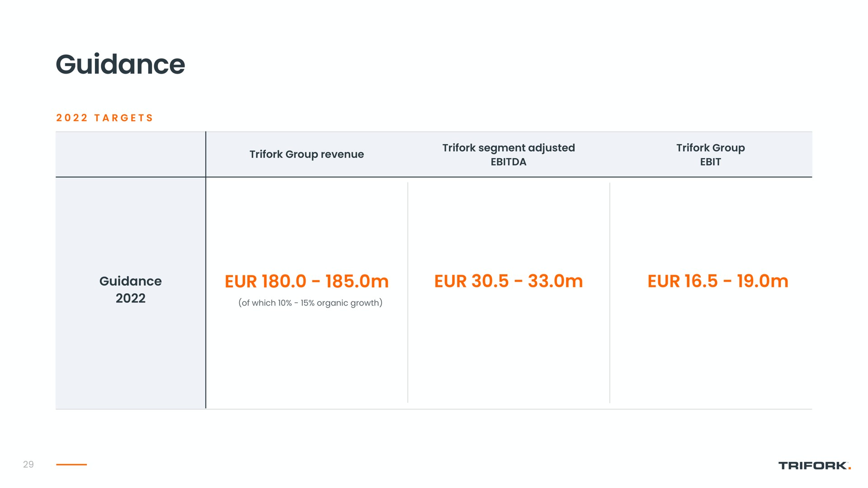Select the EUR 16.5 - 19.0m figure

pos(718,282)
